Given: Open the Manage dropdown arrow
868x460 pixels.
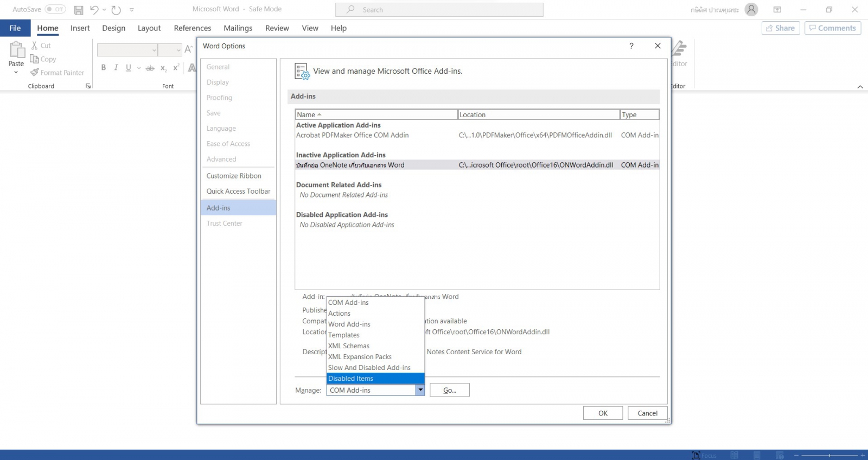Looking at the screenshot, I should [x=420, y=390].
